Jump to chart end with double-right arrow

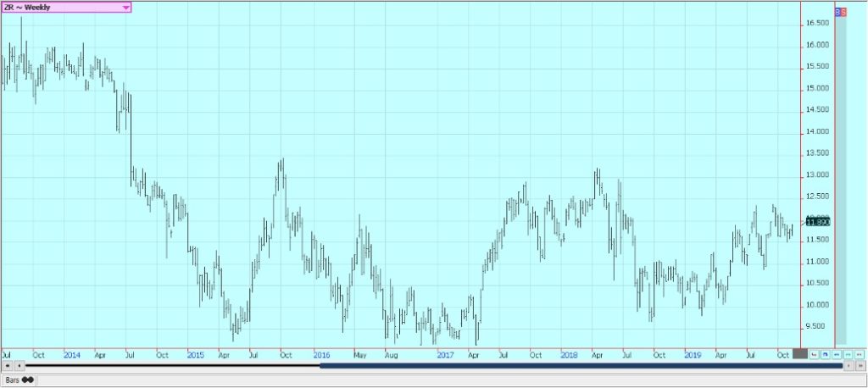tap(861, 366)
